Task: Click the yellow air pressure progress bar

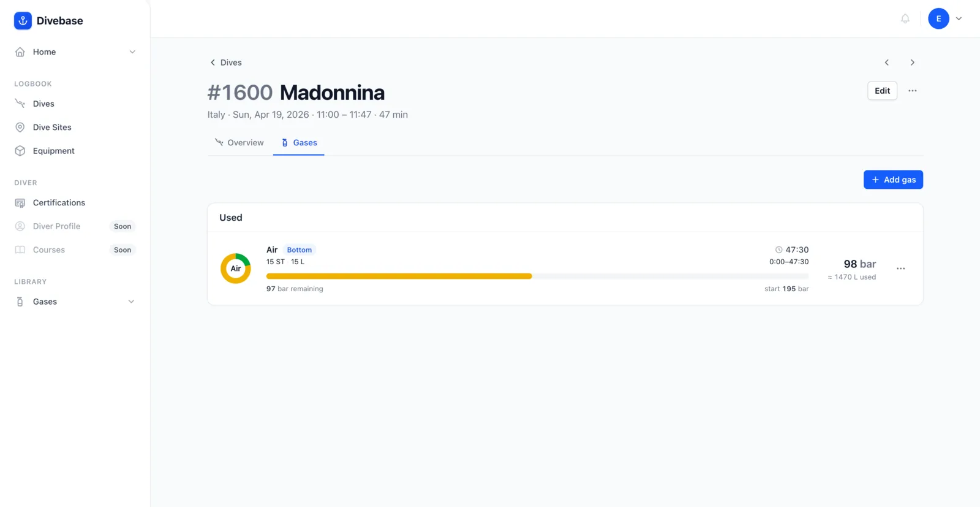Action: coord(399,276)
